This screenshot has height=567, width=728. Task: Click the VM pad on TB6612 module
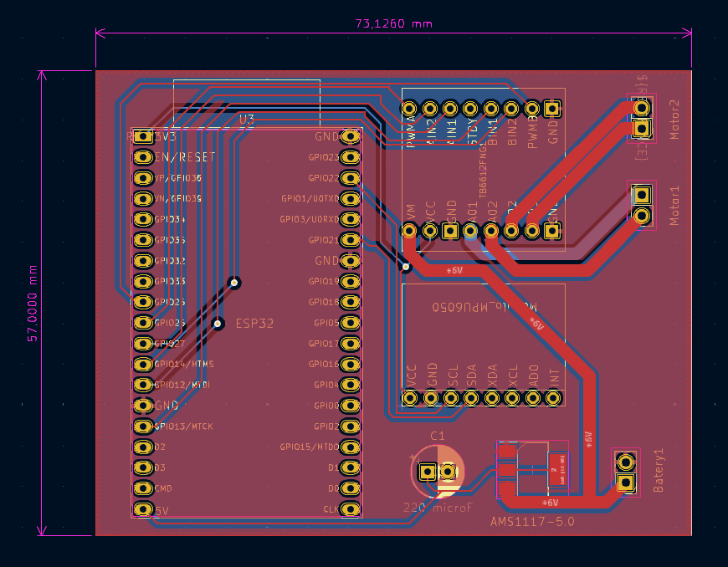(x=409, y=231)
